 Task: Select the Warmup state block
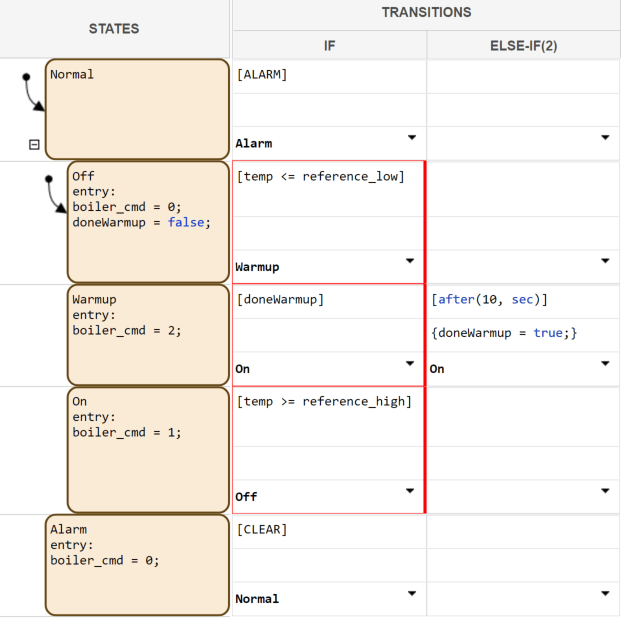pos(148,335)
